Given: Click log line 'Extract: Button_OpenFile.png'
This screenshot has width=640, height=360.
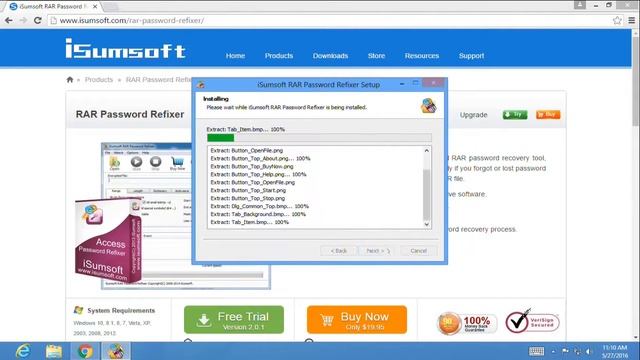Looking at the screenshot, I should [247, 151].
